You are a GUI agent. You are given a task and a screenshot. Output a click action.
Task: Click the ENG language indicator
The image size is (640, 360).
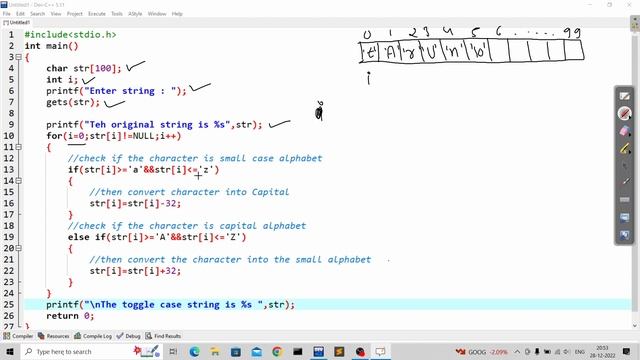pos(580,351)
